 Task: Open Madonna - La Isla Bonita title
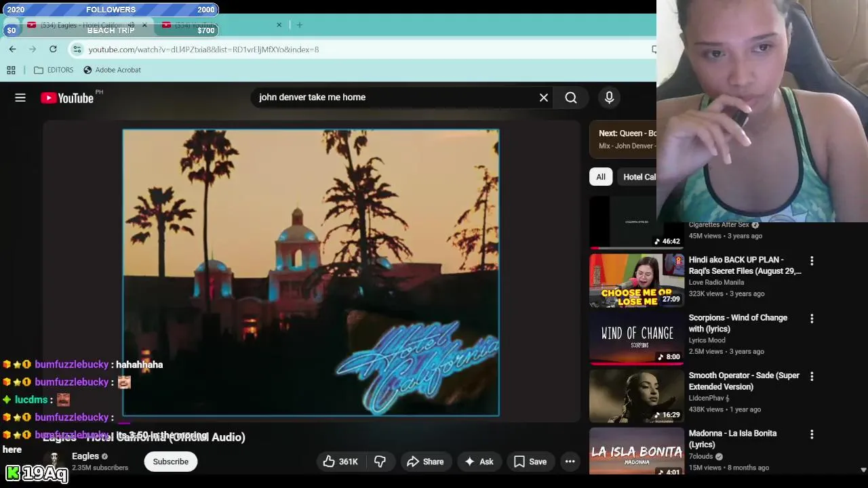point(732,439)
